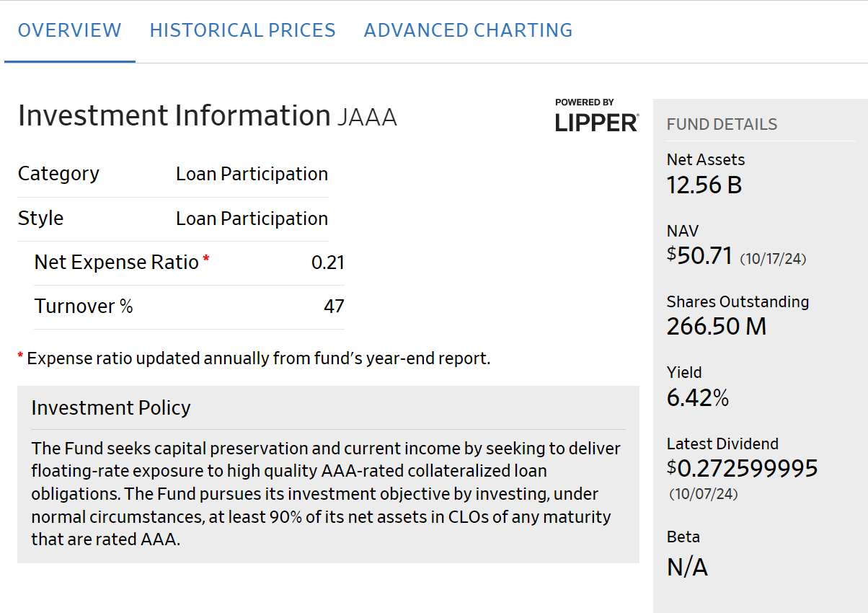Click the Latest Dividend amount $0.272599995

pos(743,468)
